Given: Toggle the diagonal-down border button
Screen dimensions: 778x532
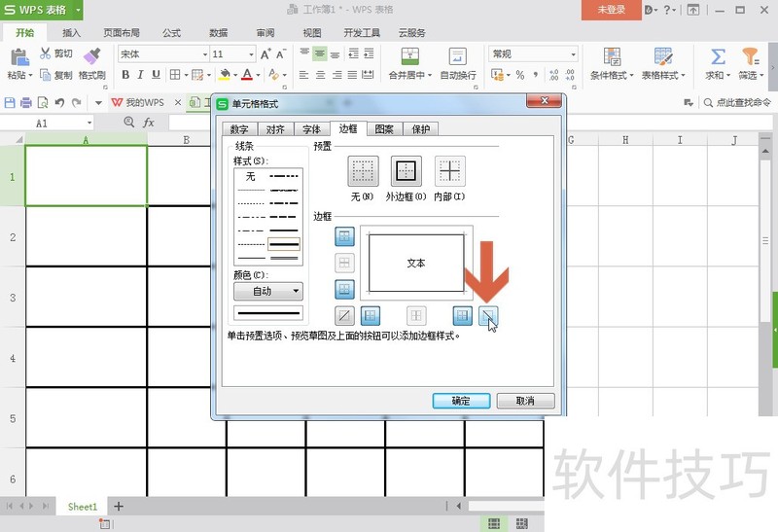Looking at the screenshot, I should 488,316.
